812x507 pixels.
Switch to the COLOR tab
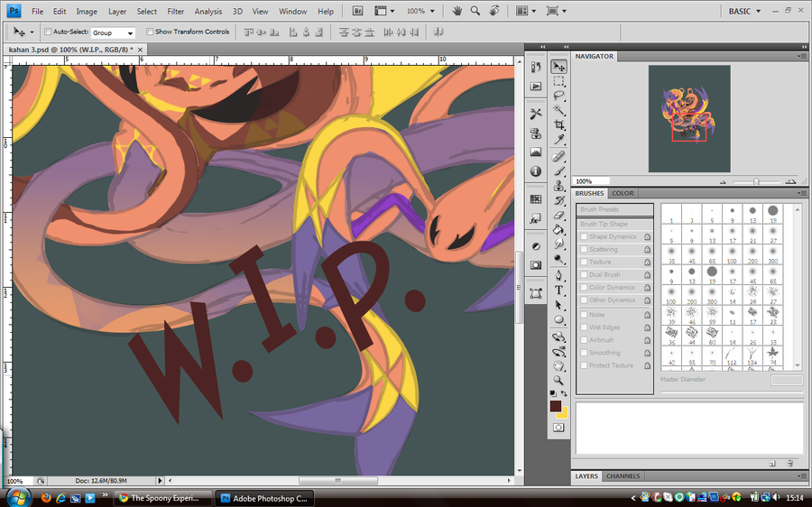pos(623,193)
